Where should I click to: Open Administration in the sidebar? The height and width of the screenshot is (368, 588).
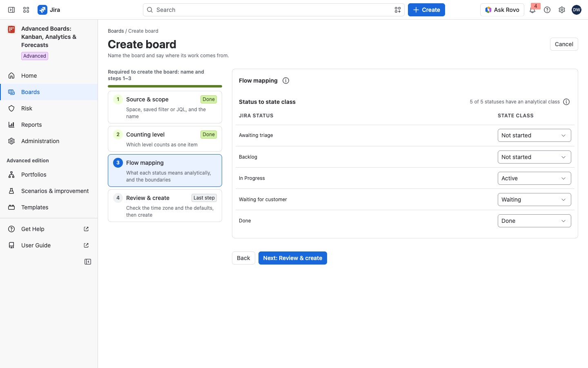pyautogui.click(x=49, y=141)
